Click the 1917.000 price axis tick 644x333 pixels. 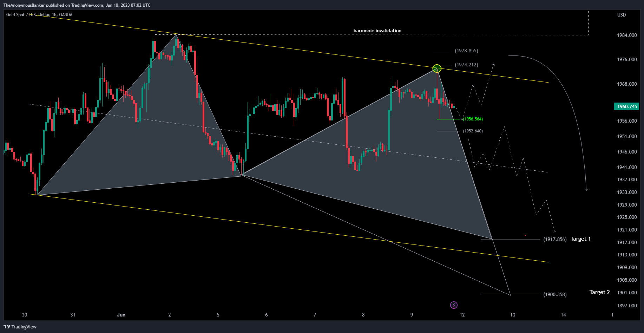click(x=627, y=242)
